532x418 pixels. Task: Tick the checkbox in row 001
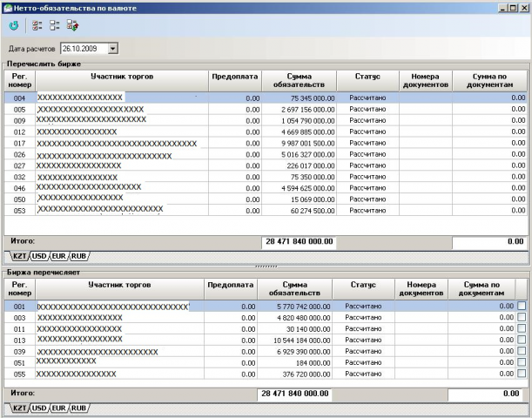click(522, 306)
